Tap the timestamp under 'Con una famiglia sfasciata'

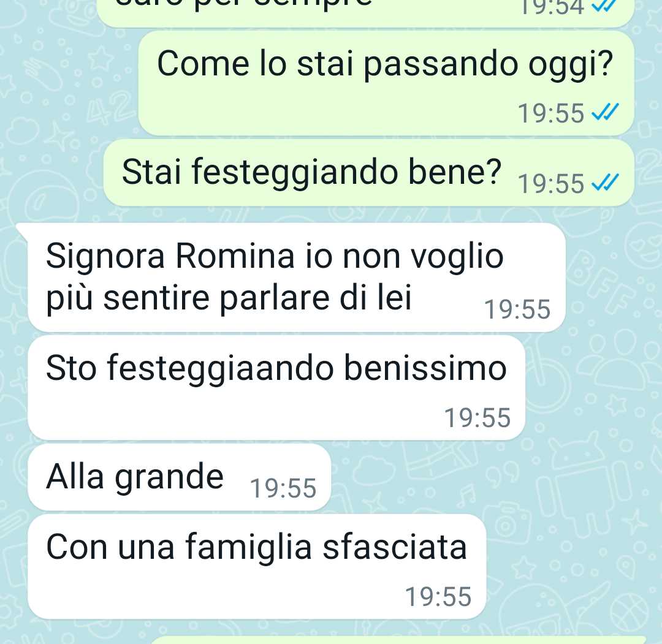point(438,597)
